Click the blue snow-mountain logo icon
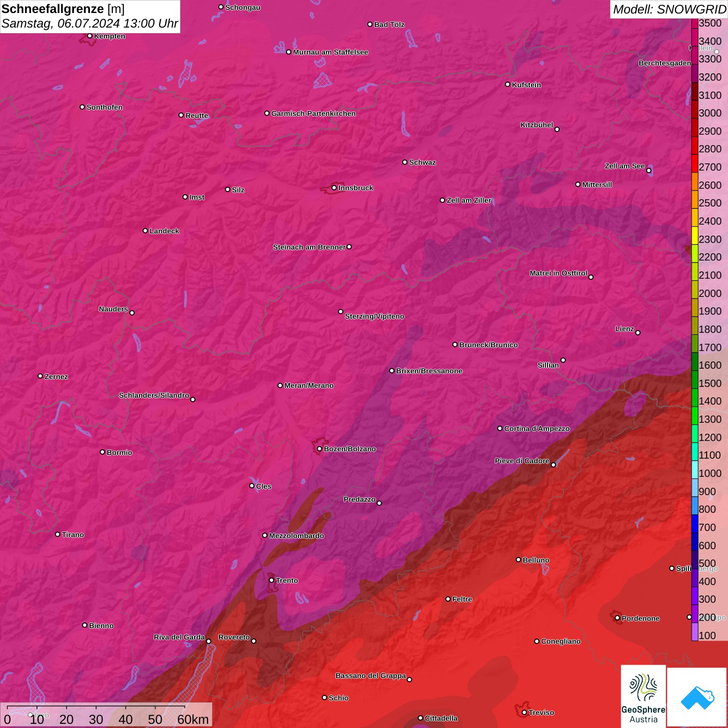 [x=697, y=698]
